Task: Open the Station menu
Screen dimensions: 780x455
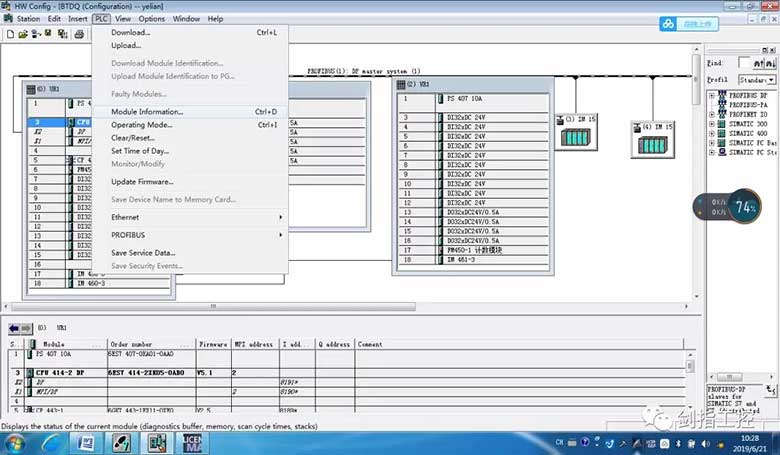Action: click(x=28, y=18)
